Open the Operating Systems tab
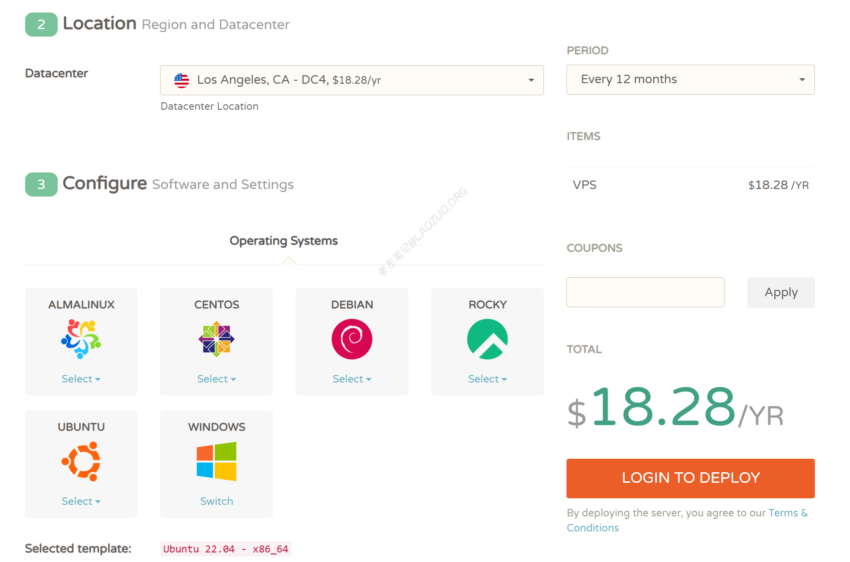 [284, 241]
